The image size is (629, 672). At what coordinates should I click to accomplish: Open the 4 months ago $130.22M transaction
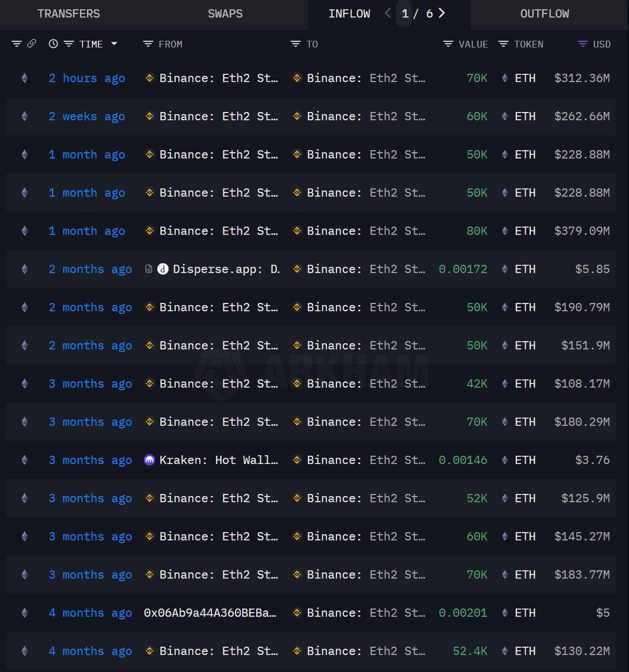tap(90, 651)
